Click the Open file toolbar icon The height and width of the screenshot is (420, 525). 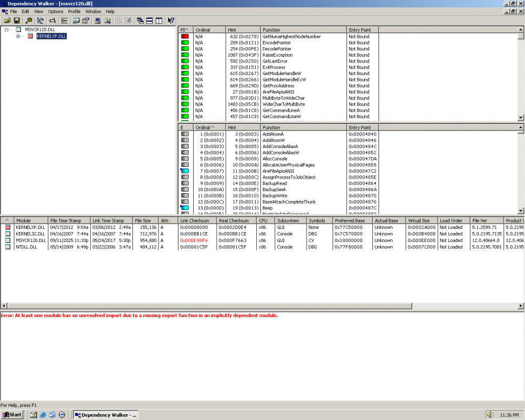7,20
